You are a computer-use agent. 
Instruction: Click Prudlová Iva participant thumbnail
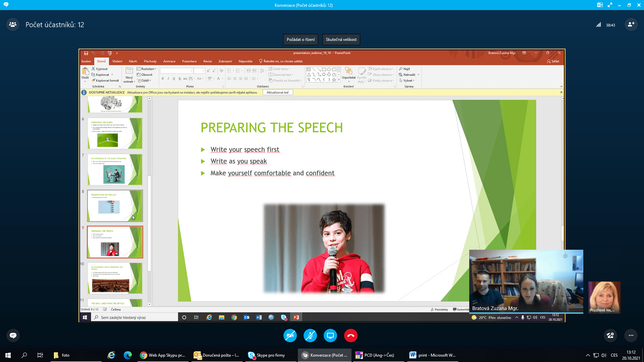(604, 297)
